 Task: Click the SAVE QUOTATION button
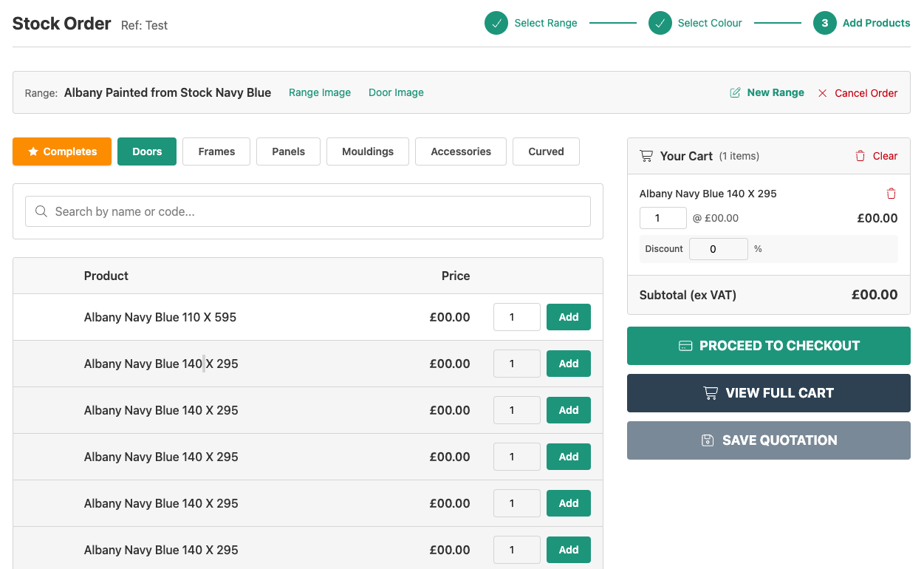[x=769, y=440]
